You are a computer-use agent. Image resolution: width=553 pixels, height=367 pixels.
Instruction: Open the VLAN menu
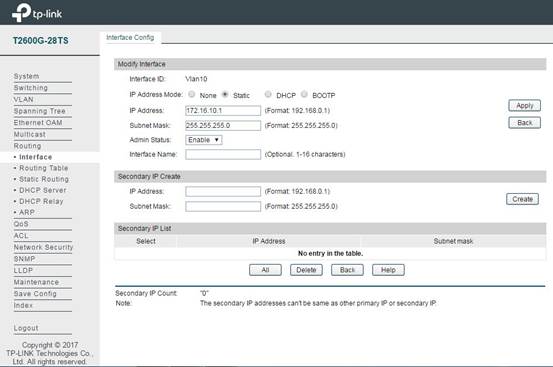click(24, 99)
